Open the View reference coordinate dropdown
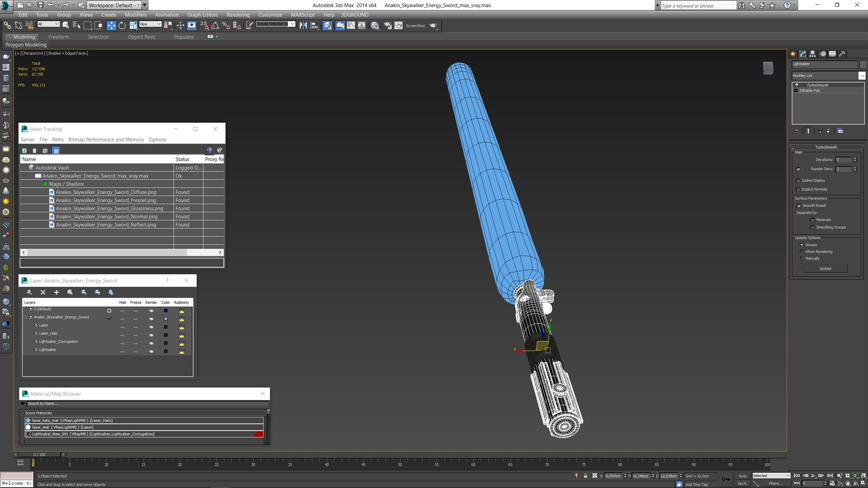 point(150,24)
